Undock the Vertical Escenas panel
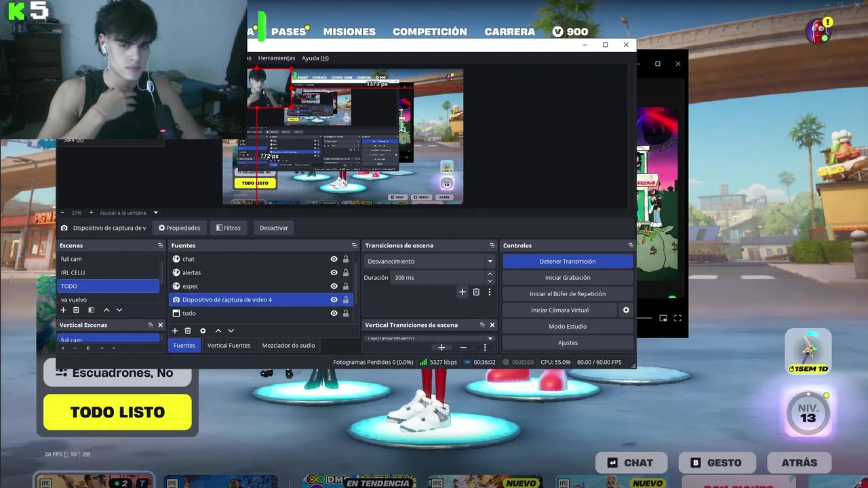 (x=151, y=325)
